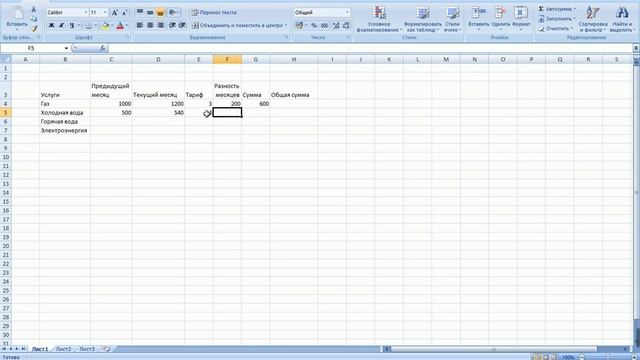Align text left

pos(140,25)
